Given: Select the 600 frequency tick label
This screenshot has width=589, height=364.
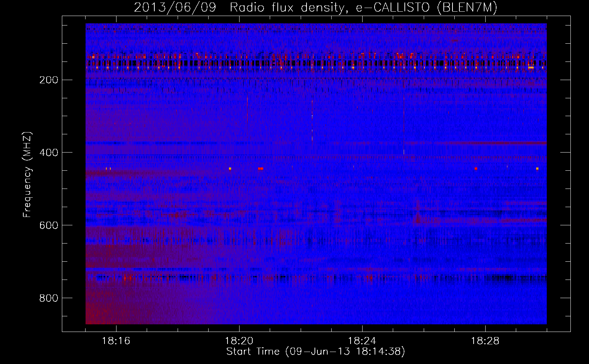Looking at the screenshot, I should (49, 225).
